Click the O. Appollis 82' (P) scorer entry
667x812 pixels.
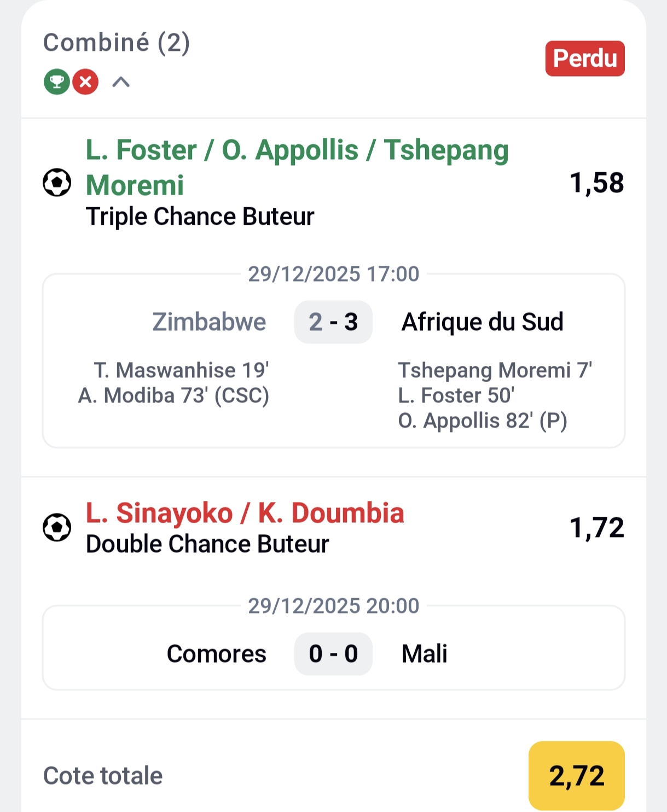coord(482,421)
